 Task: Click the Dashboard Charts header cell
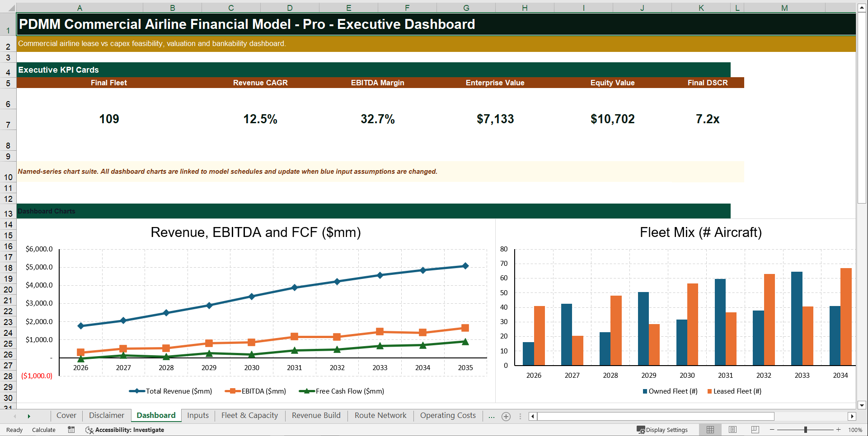373,211
